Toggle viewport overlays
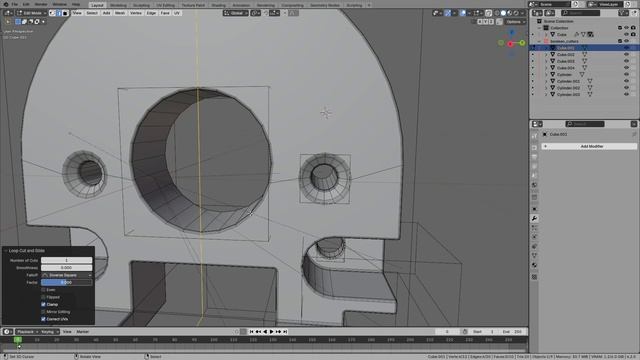640x360 pixels. pyautogui.click(x=463, y=13)
